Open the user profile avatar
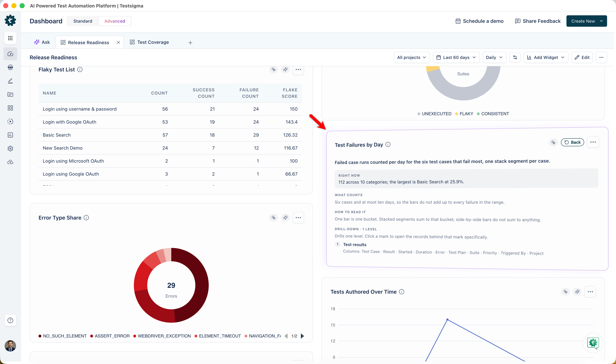This screenshot has height=364, width=616. click(x=10, y=346)
